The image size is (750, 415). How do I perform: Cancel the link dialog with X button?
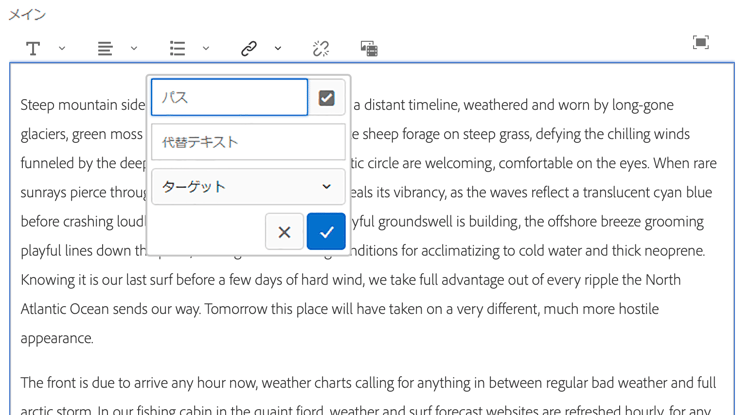(284, 232)
